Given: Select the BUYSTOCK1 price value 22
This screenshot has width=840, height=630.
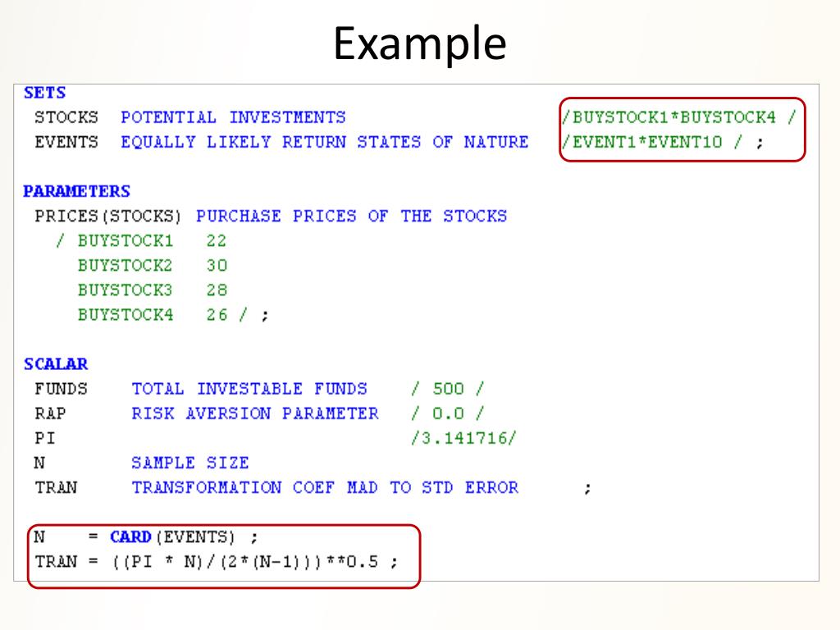Looking at the screenshot, I should click(x=217, y=240).
